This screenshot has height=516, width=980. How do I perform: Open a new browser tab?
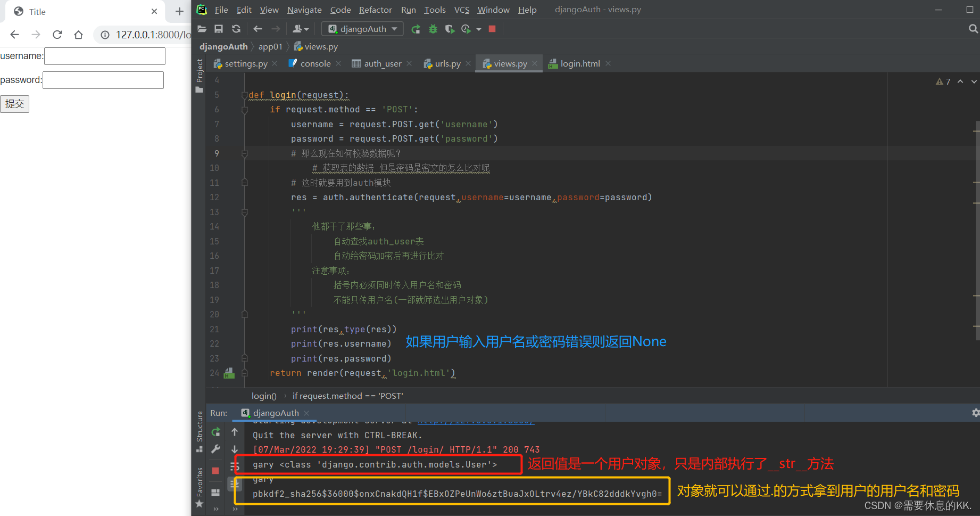coord(179,11)
